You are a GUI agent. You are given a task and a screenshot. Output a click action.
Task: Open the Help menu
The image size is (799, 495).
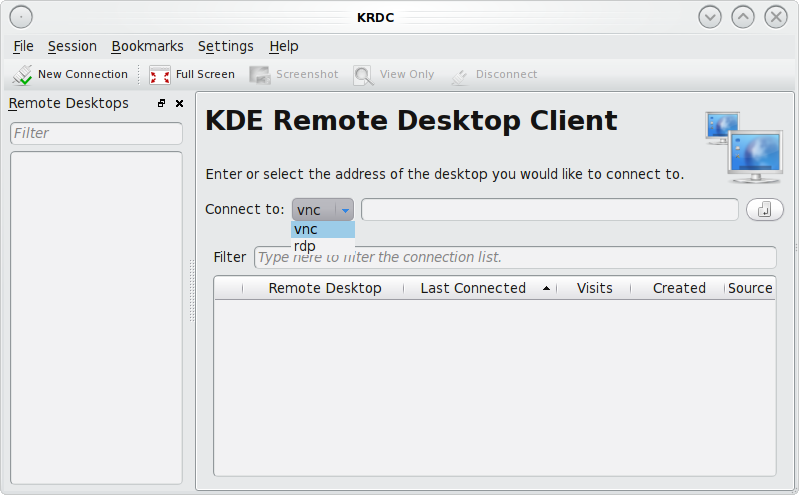point(284,46)
